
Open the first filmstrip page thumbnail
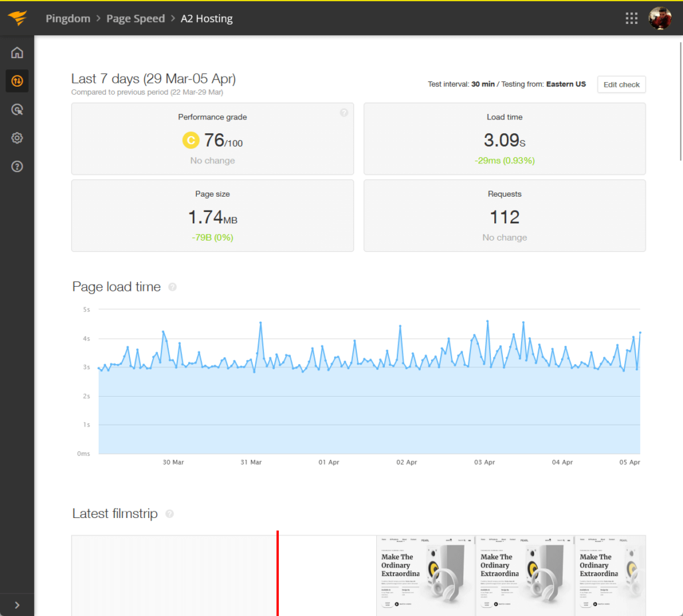(426, 575)
